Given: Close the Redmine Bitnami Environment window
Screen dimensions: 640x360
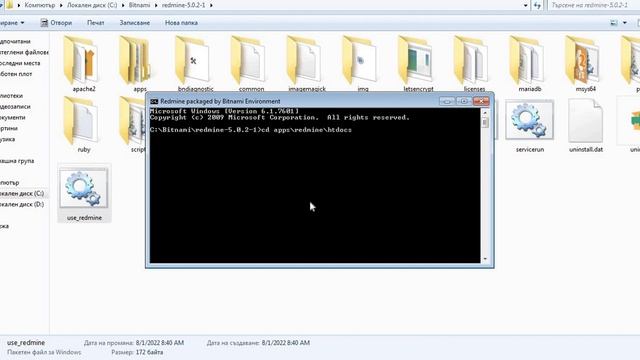Looking at the screenshot, I should [481, 101].
